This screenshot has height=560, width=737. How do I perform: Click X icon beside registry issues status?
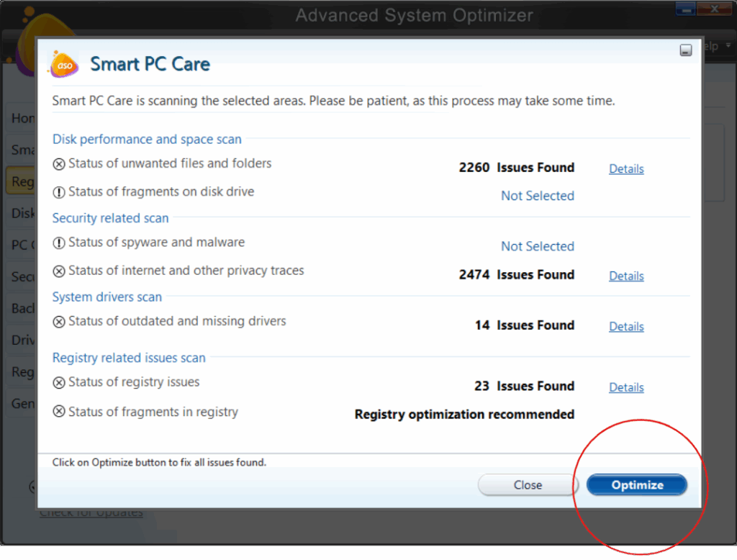point(59,383)
